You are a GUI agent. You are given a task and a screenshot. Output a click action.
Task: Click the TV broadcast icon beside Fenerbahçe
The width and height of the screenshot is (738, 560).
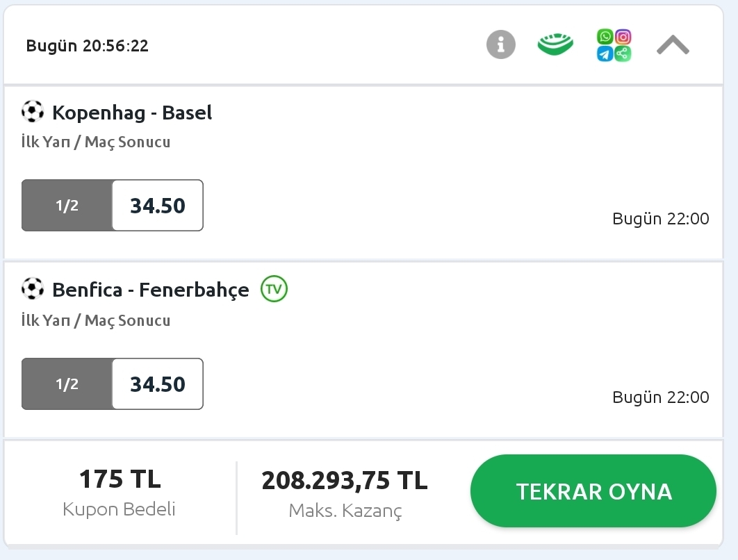[x=274, y=288]
